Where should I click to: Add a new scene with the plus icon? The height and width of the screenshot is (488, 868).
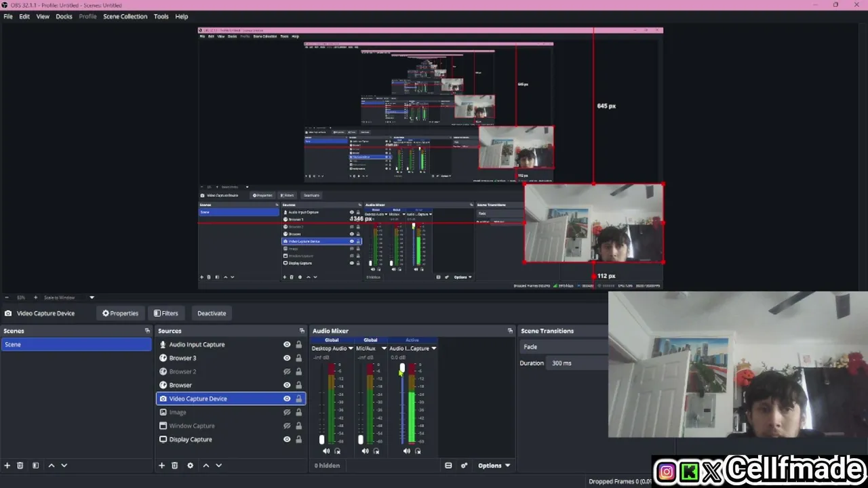pos(7,466)
